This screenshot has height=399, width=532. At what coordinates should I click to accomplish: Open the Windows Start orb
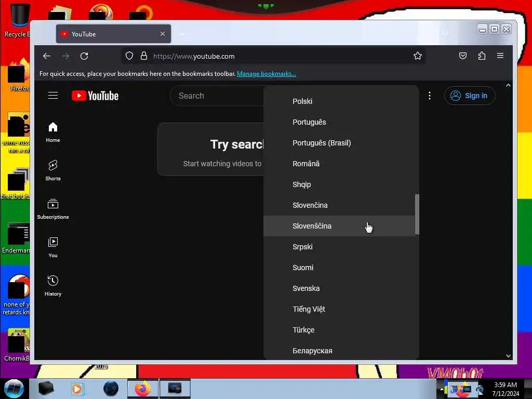[14, 389]
